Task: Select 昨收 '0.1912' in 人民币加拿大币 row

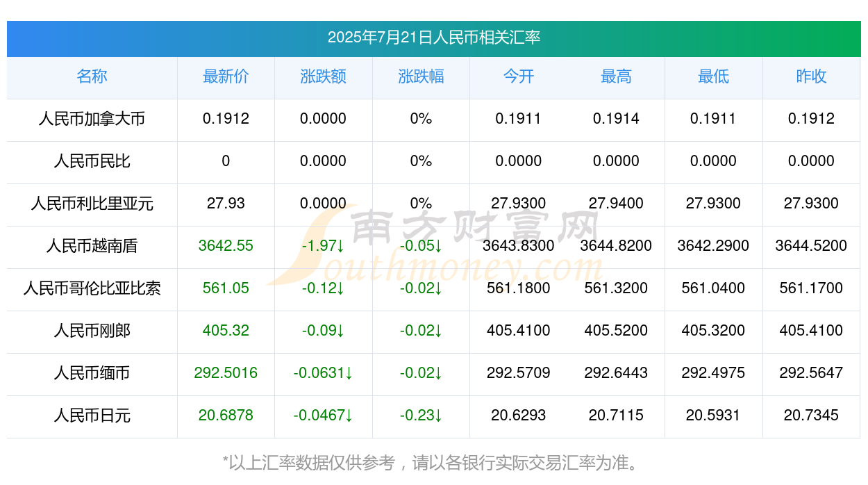Action: [811, 119]
